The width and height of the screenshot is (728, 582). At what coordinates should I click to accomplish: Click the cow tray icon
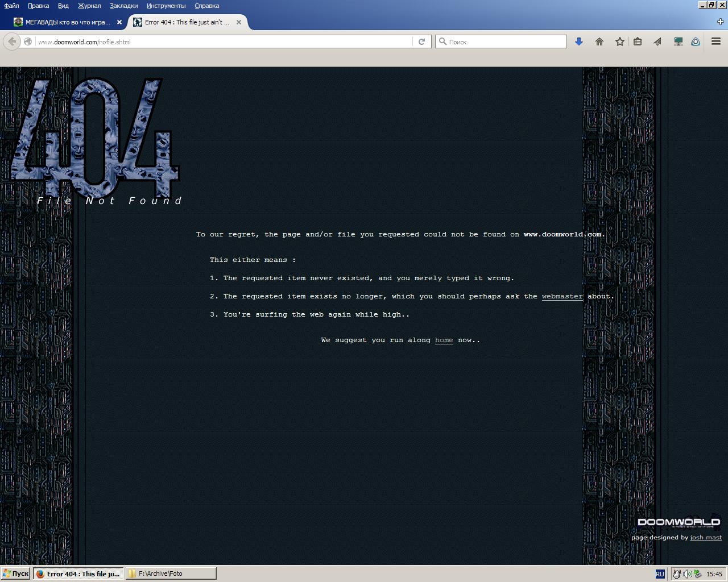pos(677,574)
